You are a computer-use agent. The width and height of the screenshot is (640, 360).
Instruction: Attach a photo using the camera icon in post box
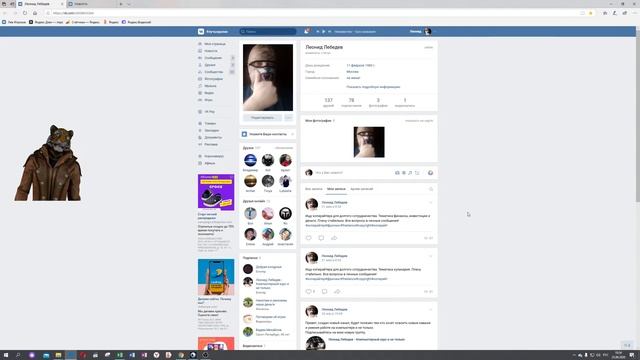pos(397,173)
